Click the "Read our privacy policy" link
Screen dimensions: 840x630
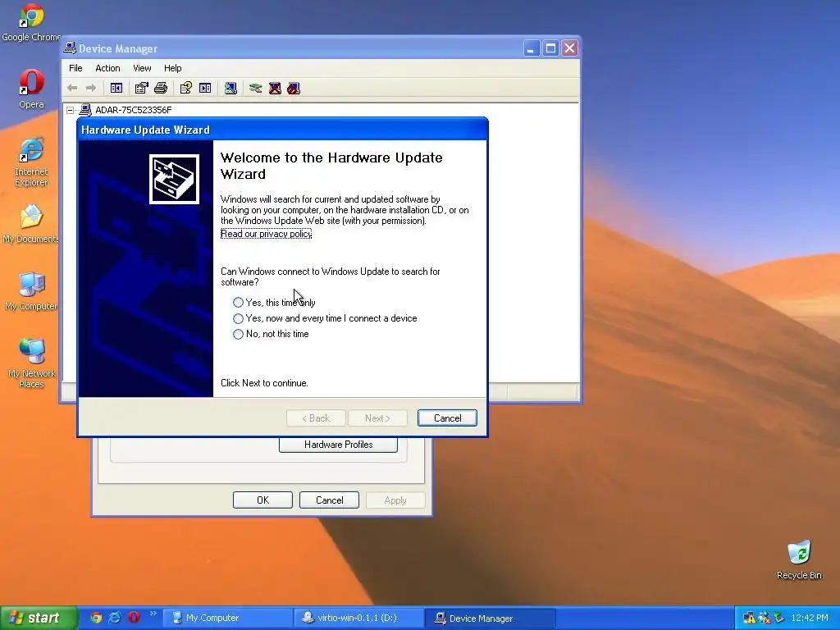[x=266, y=234]
